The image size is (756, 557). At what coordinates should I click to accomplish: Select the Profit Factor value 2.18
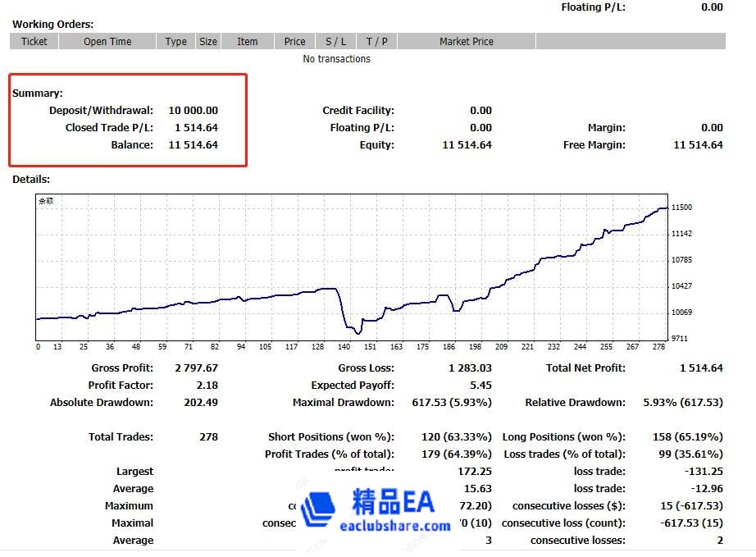(x=207, y=386)
